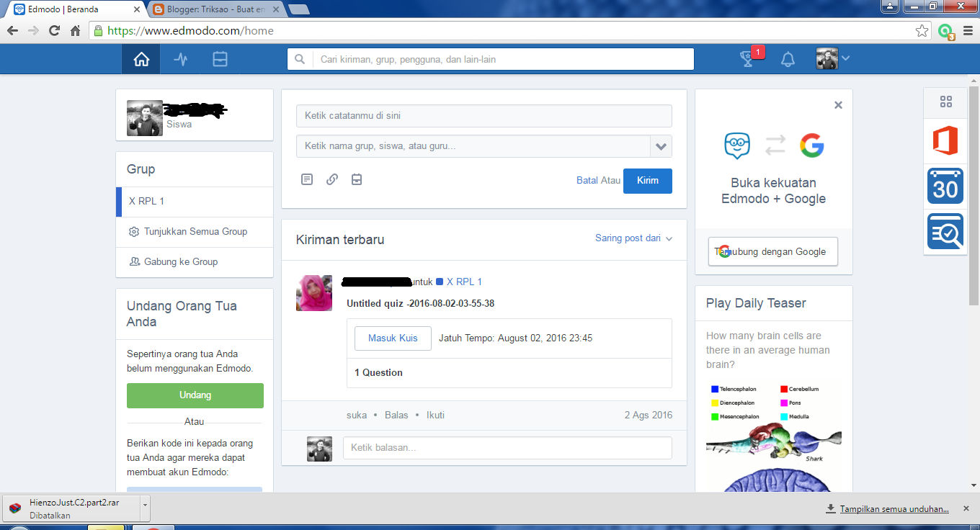Click the green extension icon in toolbar

pos(946,32)
